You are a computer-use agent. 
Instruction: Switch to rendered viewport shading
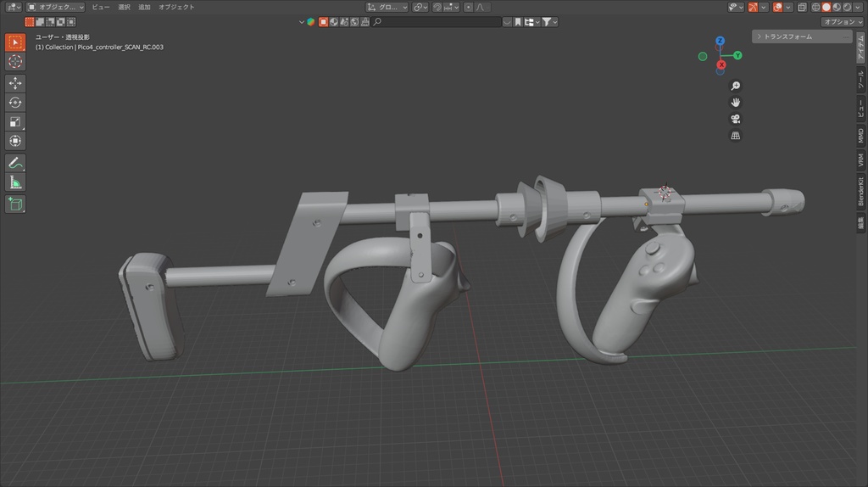coord(847,7)
